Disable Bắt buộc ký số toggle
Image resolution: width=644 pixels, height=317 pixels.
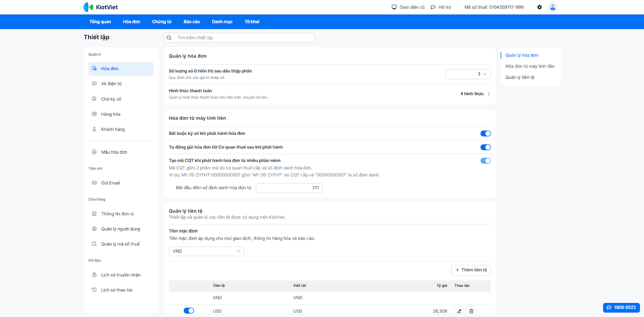(x=485, y=134)
